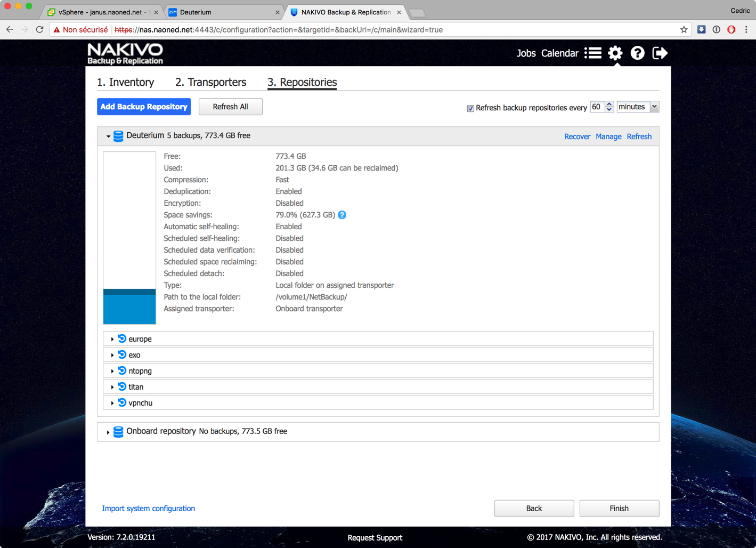Viewport: 756px width, 548px height.
Task: Expand the exo backup row
Action: click(112, 355)
